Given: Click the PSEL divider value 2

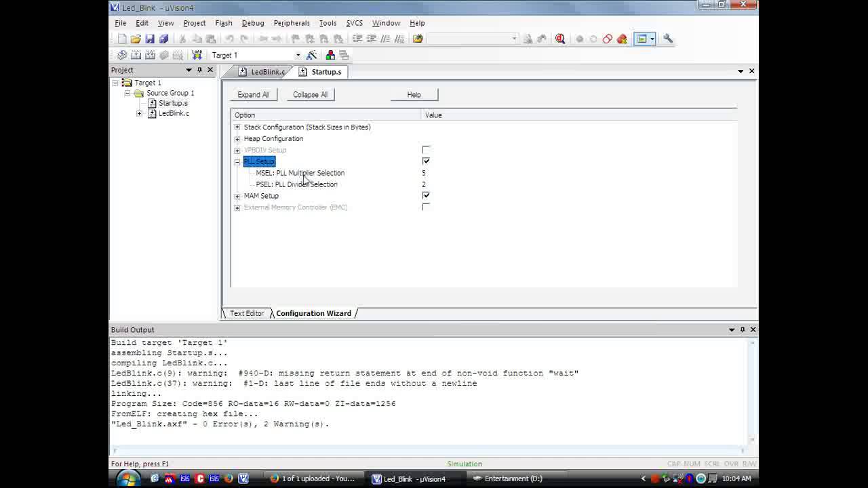Looking at the screenshot, I should (x=424, y=184).
